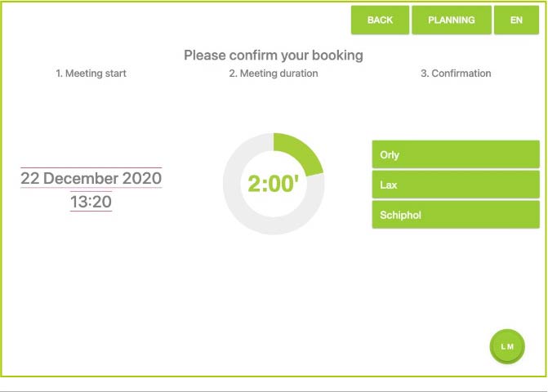Click the 00 minutes in the duration
The height and width of the screenshot is (392, 548).
[x=281, y=185]
